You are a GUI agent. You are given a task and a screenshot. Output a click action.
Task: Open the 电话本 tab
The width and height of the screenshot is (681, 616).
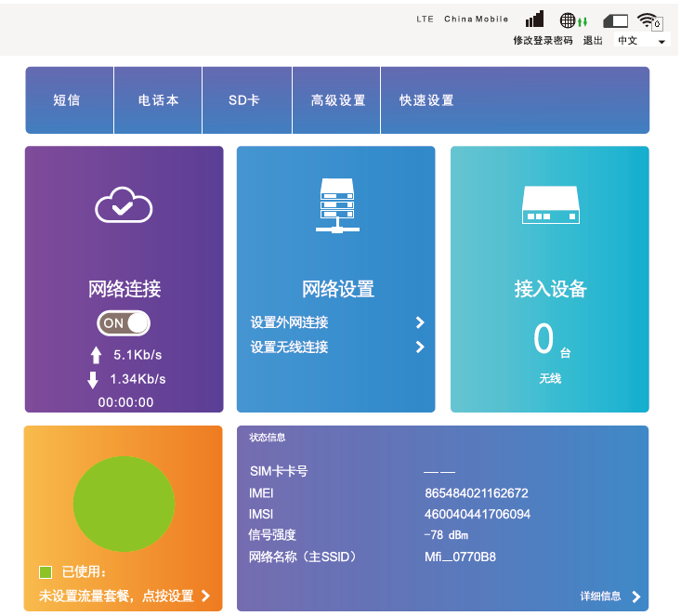click(x=158, y=100)
